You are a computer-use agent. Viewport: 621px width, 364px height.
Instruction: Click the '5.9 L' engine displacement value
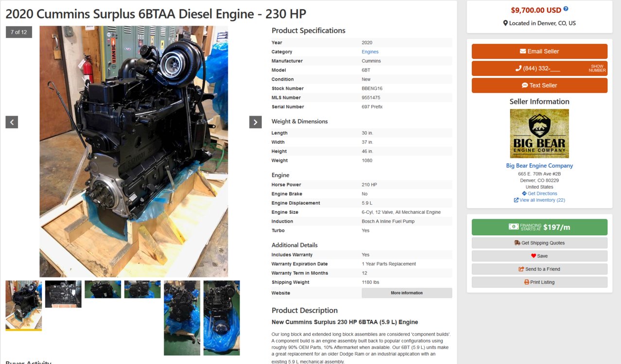point(368,203)
